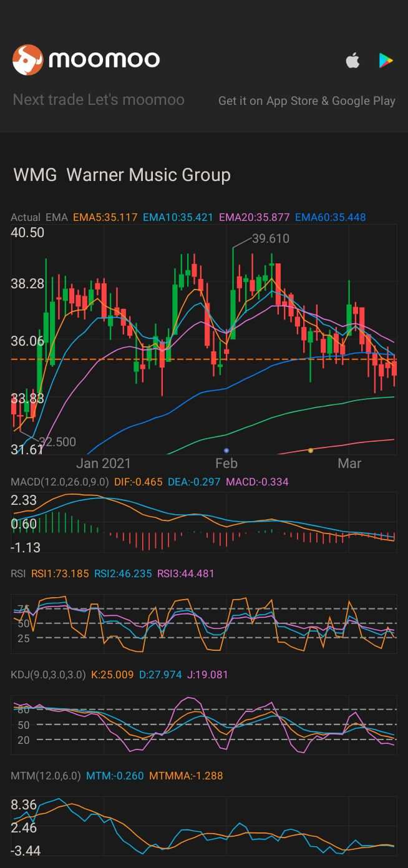Follow 'Get it on App Store & Google Play'

click(x=307, y=100)
